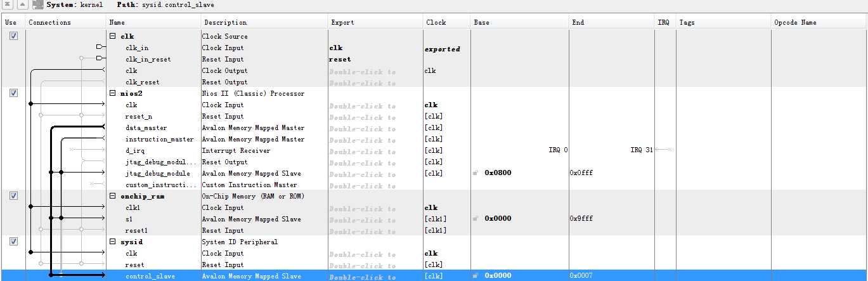Viewport: 868px width, 281px height.
Task: Click the Description column header
Action: (264, 22)
